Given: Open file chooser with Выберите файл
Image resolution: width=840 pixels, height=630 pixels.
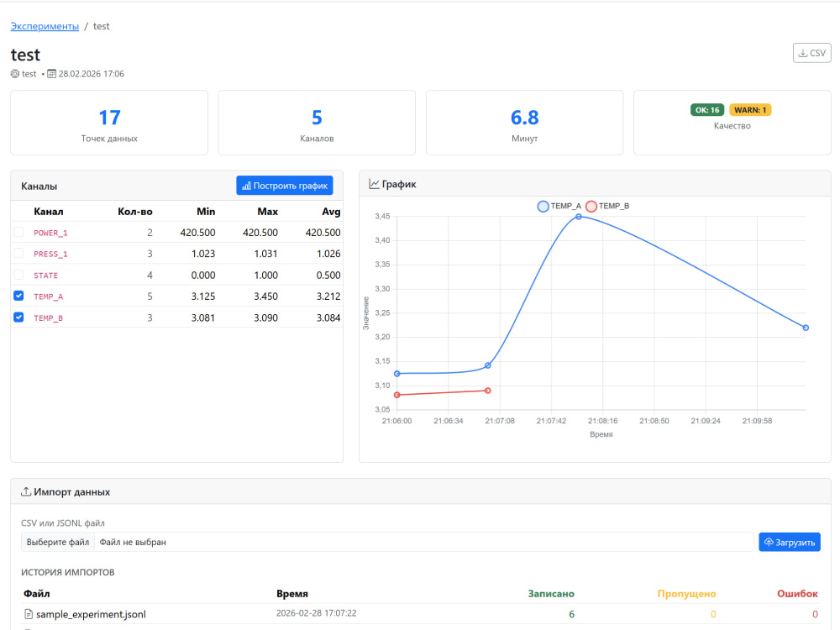Looking at the screenshot, I should pos(58,542).
